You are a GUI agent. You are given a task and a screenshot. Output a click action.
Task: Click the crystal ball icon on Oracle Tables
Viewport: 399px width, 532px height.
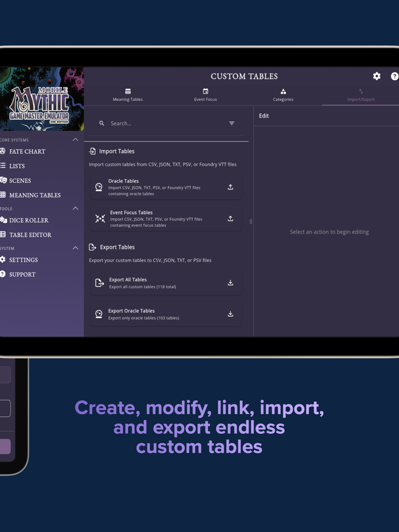click(99, 187)
